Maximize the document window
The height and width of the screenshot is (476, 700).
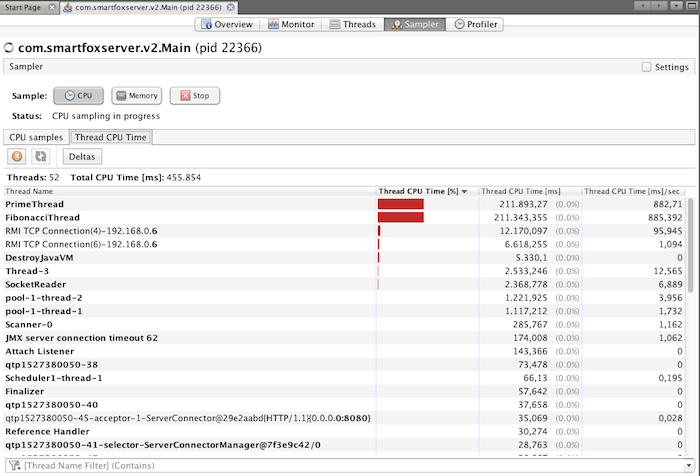click(x=691, y=6)
